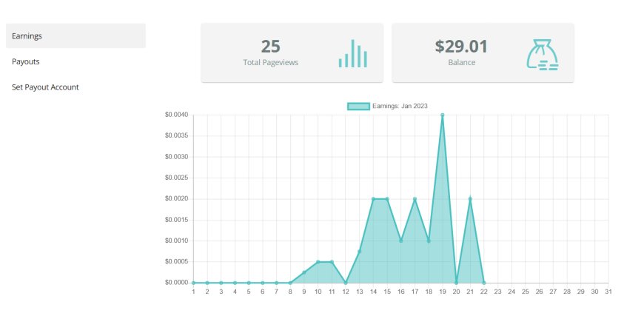Image resolution: width=644 pixels, height=316 pixels.
Task: Click the day 14 data point on chart
Action: click(373, 199)
